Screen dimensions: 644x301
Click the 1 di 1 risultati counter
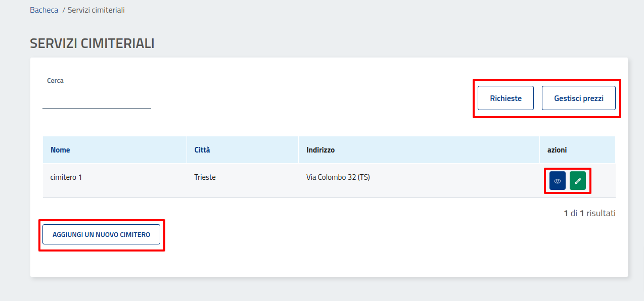click(589, 213)
